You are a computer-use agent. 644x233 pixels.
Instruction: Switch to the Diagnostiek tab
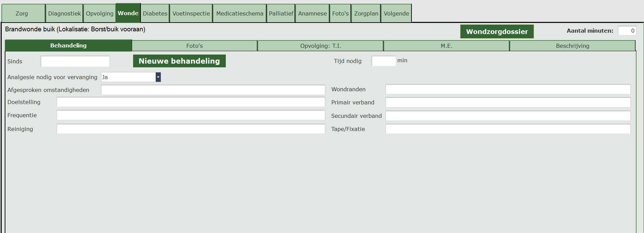pos(64,13)
